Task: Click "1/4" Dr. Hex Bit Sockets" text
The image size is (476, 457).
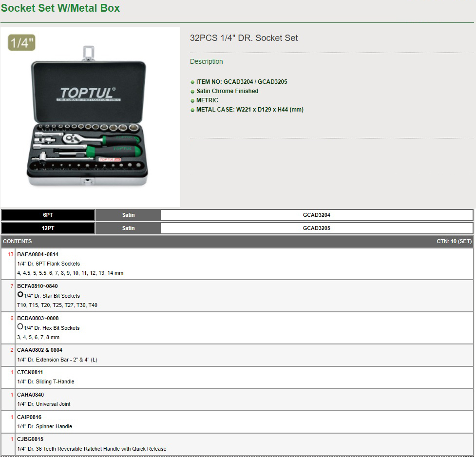Action: [52, 328]
